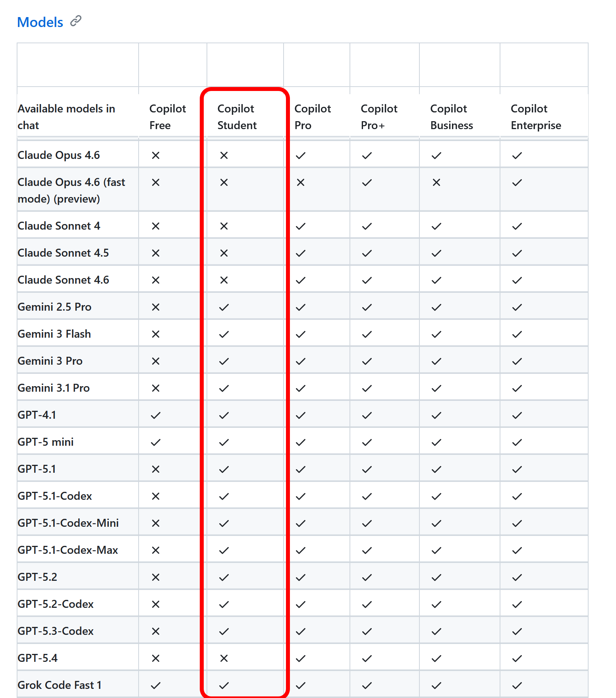This screenshot has height=698, width=616.
Task: Click the anchor link icon beside Models
Action: point(75,21)
